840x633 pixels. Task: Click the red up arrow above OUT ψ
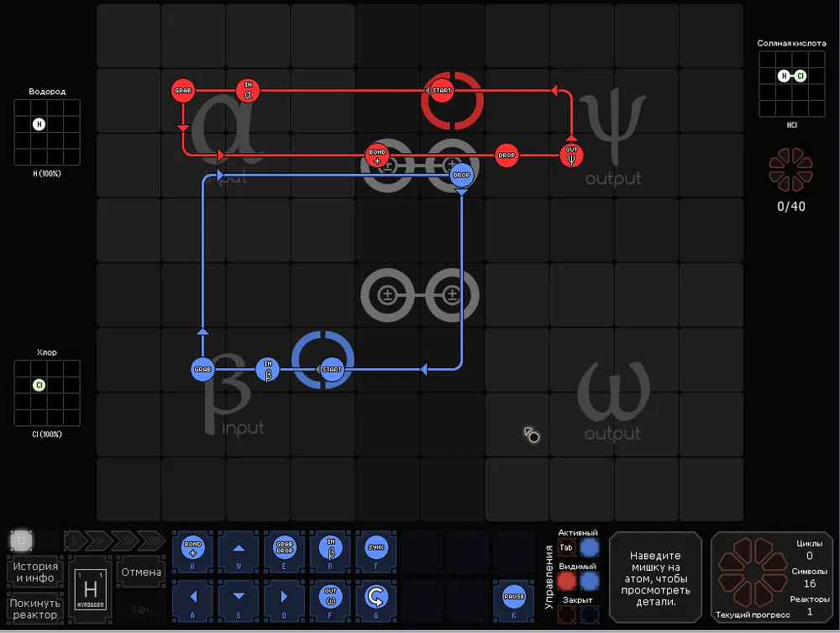tap(571, 138)
